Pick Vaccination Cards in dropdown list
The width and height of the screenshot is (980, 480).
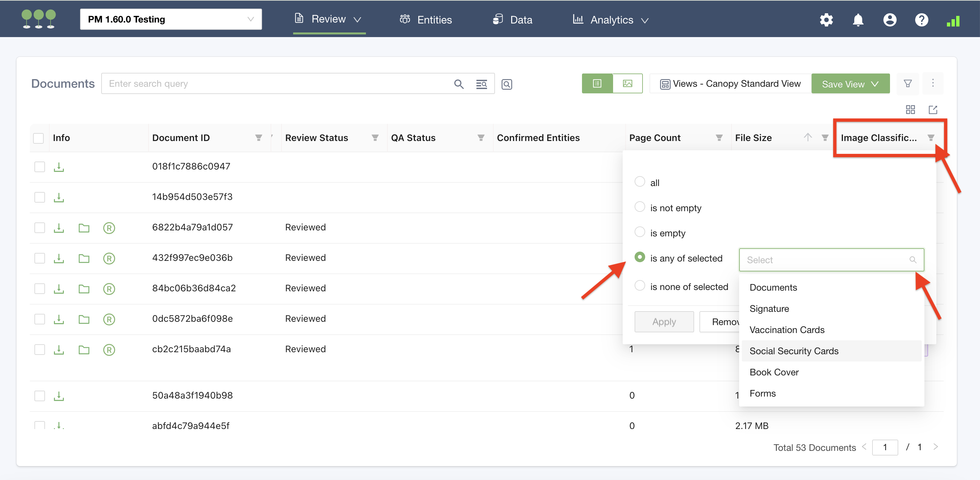(x=787, y=330)
